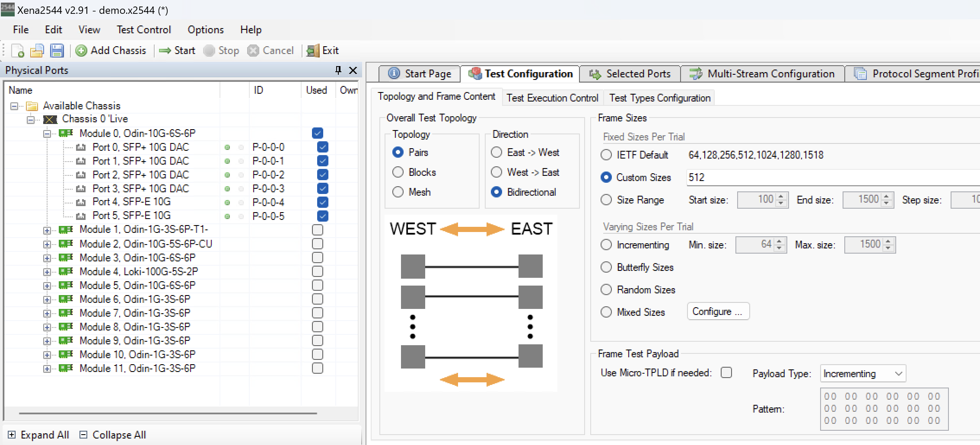The image size is (980, 445).
Task: Check the Used box for Module 4
Action: click(318, 271)
